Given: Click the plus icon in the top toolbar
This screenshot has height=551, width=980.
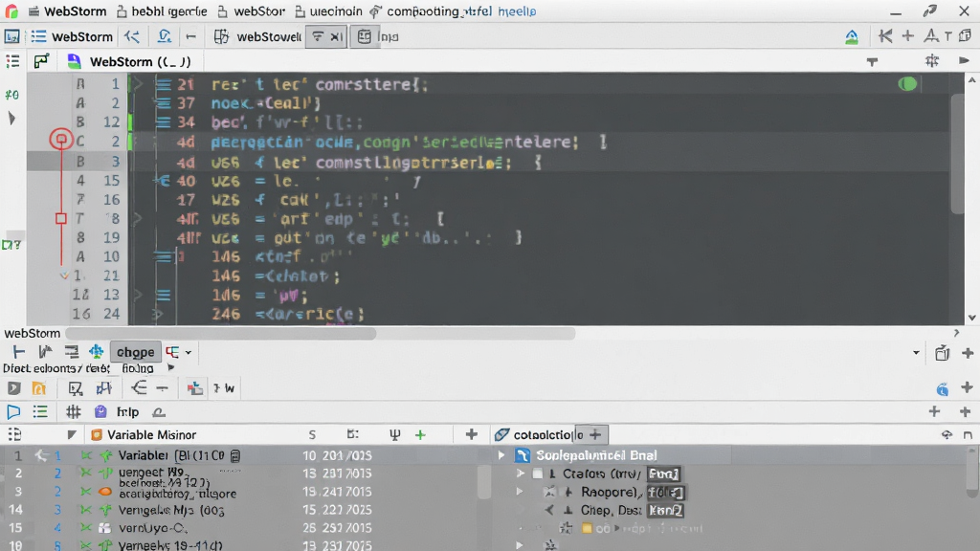Looking at the screenshot, I should tap(908, 36).
